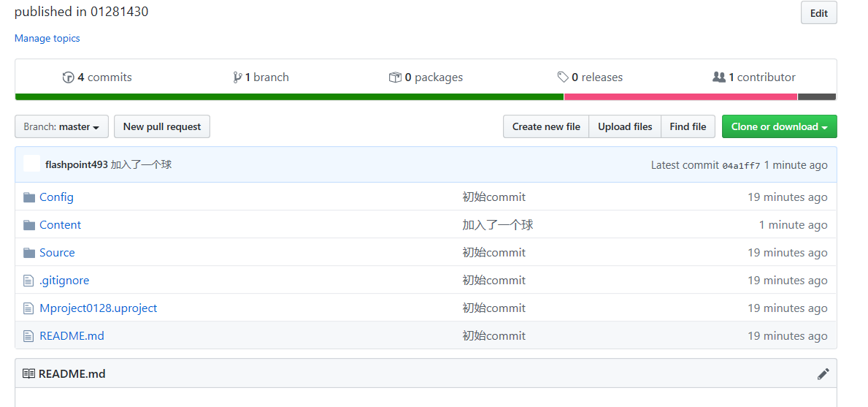Click the Create new file button

(x=546, y=126)
